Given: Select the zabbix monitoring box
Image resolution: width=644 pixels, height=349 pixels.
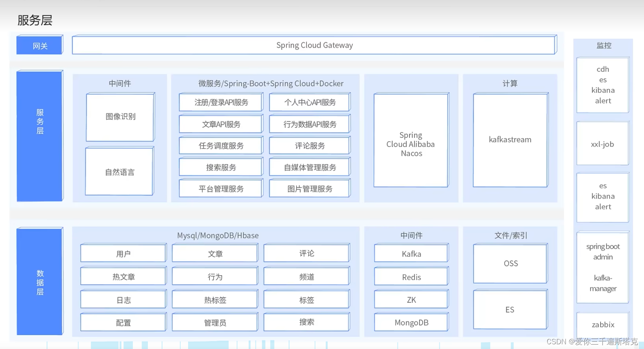Looking at the screenshot, I should pos(603,325).
